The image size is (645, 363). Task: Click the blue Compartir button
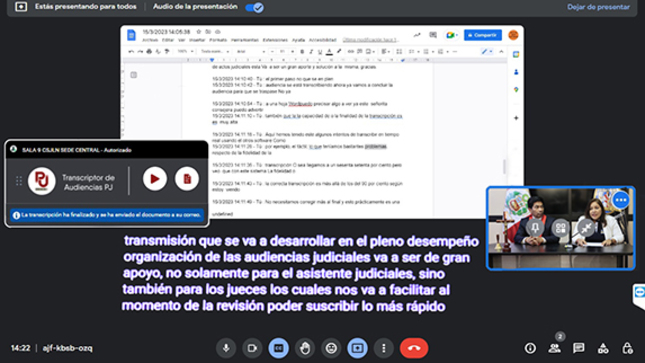[483, 35]
